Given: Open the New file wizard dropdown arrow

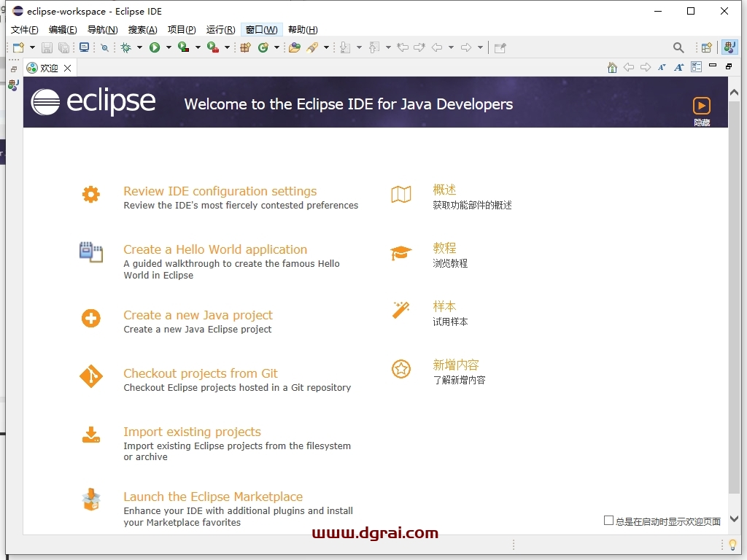Looking at the screenshot, I should coord(32,47).
